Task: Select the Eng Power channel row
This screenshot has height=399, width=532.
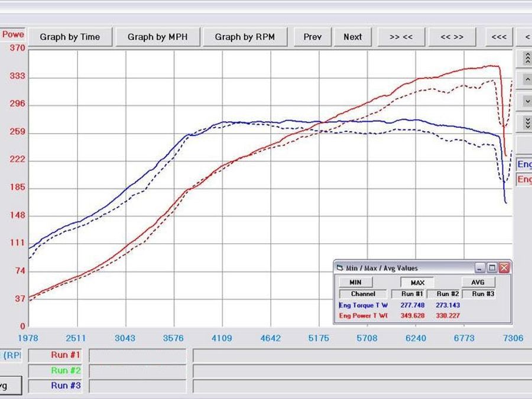Action: (364, 316)
